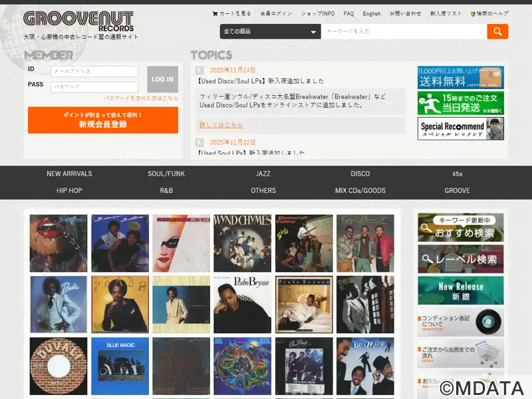This screenshot has width=532, height=399.
Task: Open the NEW ARRIVALS menu
Action: (x=69, y=174)
